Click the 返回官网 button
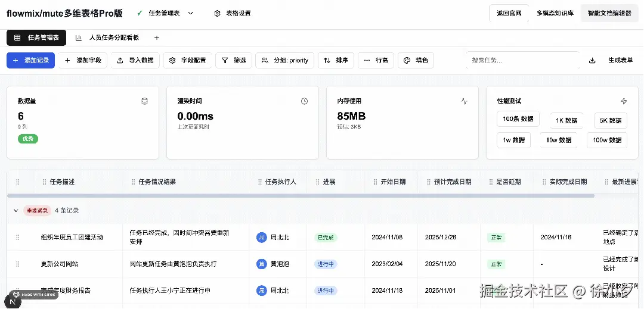644x309 pixels. tap(509, 13)
